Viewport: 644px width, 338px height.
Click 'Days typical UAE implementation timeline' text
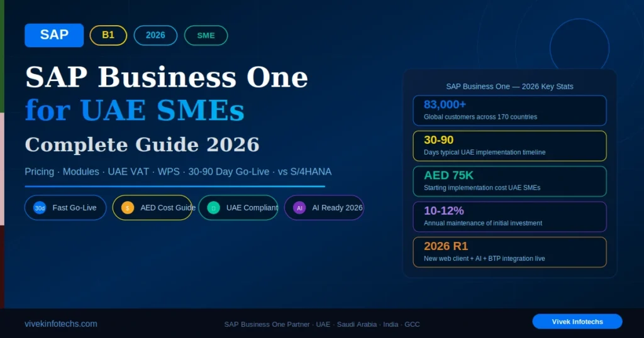tap(485, 152)
